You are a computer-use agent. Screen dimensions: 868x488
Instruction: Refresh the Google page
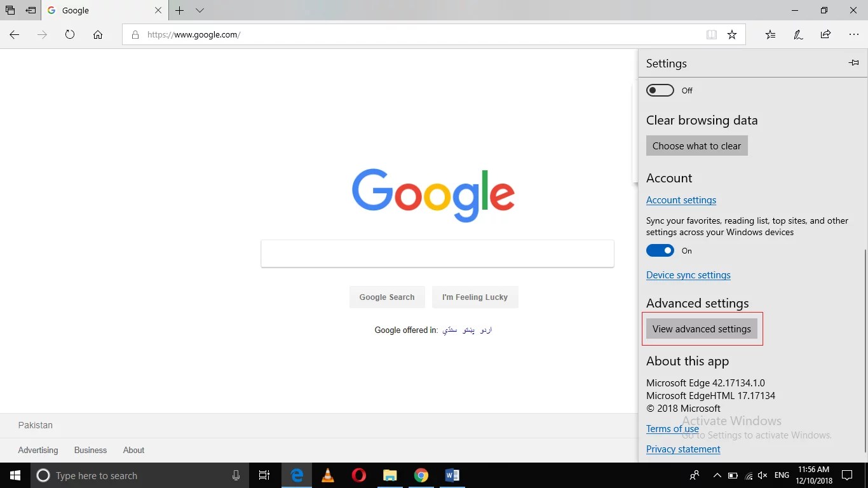coord(70,35)
